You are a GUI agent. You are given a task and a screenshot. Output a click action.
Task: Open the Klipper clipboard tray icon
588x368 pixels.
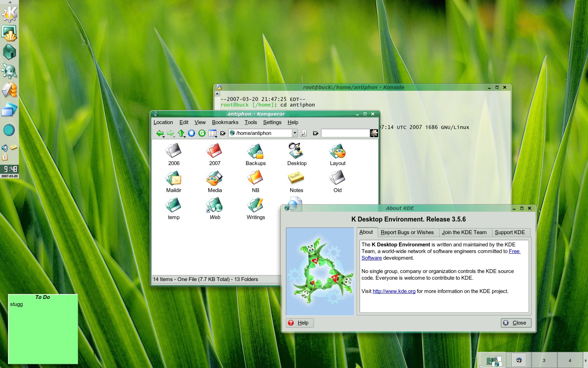(x=5, y=157)
